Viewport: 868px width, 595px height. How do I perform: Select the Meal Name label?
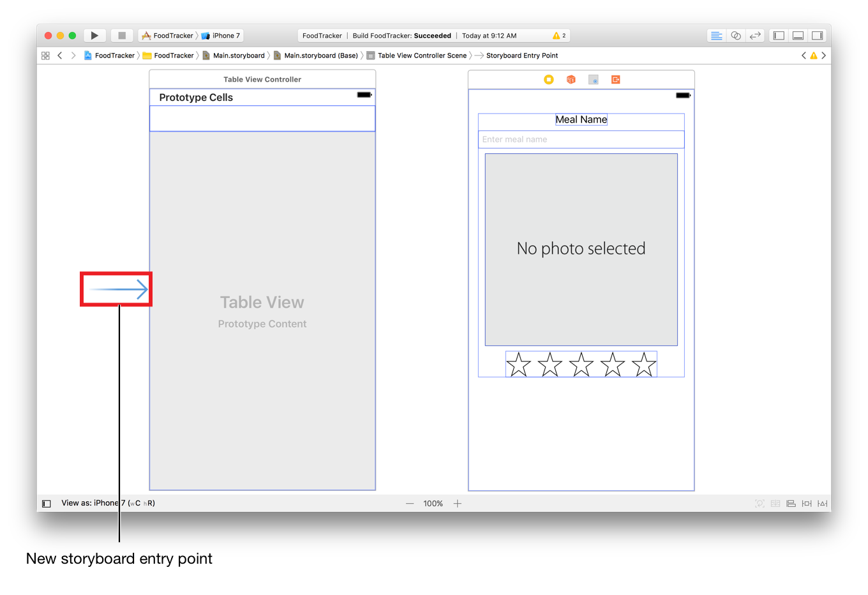[x=581, y=119]
